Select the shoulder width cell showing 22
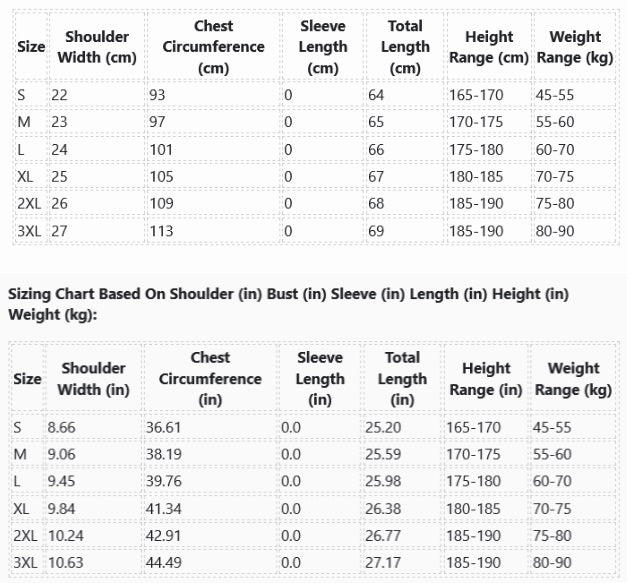The height and width of the screenshot is (583, 627). point(59,95)
